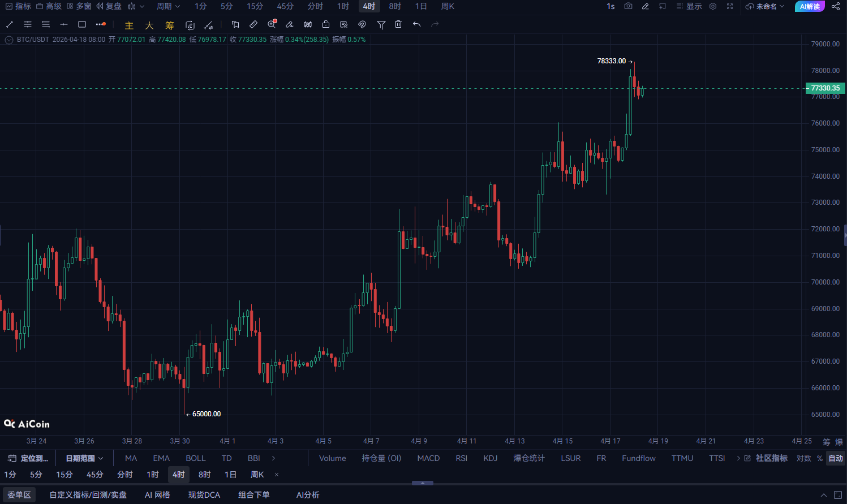Select the trend line drawing tool

(x=10, y=25)
